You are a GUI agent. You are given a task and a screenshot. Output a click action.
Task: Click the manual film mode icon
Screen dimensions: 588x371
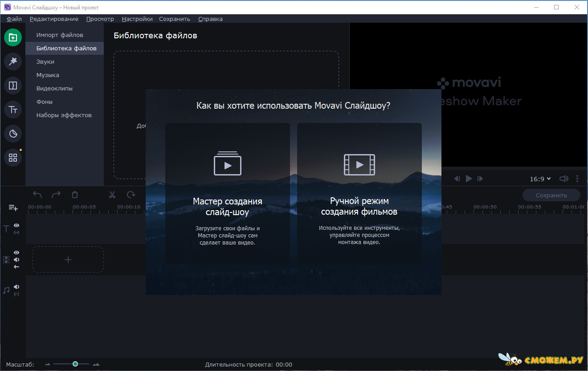coord(359,165)
